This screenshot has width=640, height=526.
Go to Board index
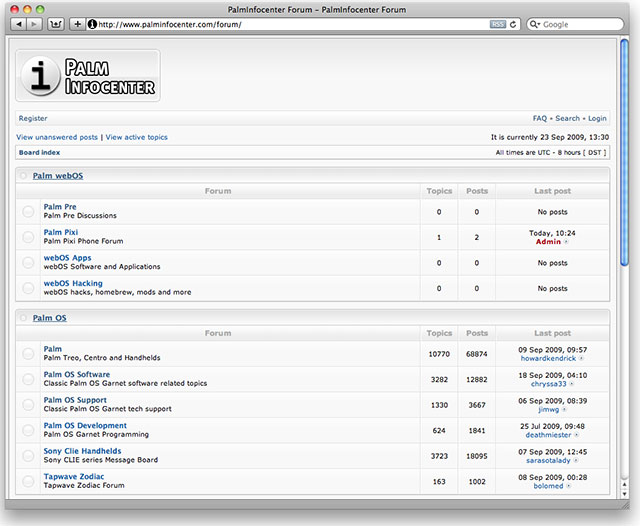click(40, 153)
